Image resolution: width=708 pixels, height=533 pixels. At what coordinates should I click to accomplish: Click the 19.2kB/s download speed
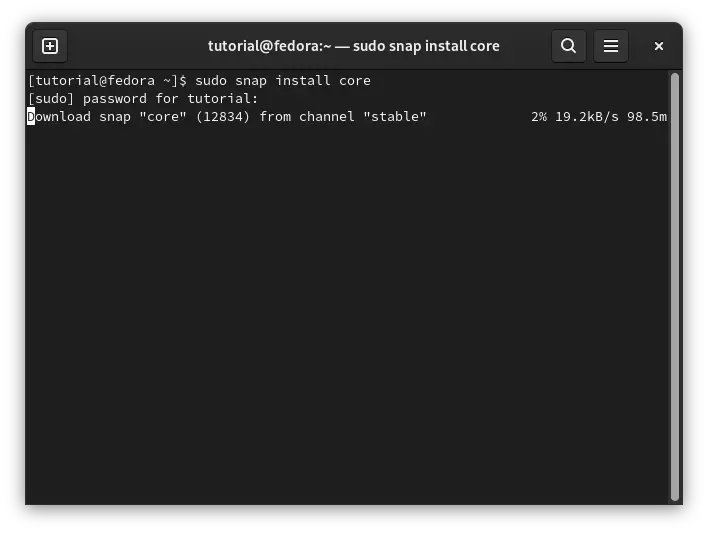587,117
